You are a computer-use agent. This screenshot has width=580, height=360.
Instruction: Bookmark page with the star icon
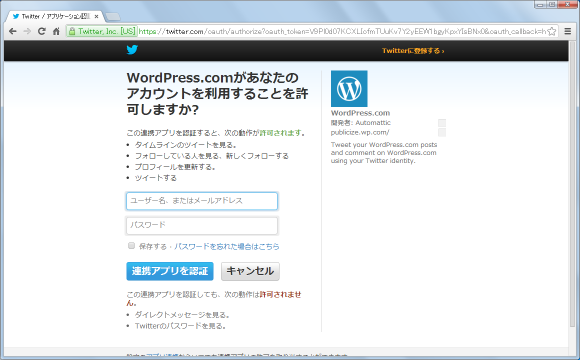[x=552, y=31]
